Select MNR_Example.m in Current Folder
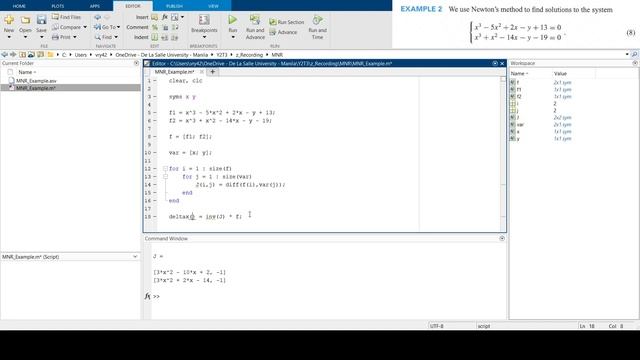The image size is (640, 360). click(x=36, y=88)
